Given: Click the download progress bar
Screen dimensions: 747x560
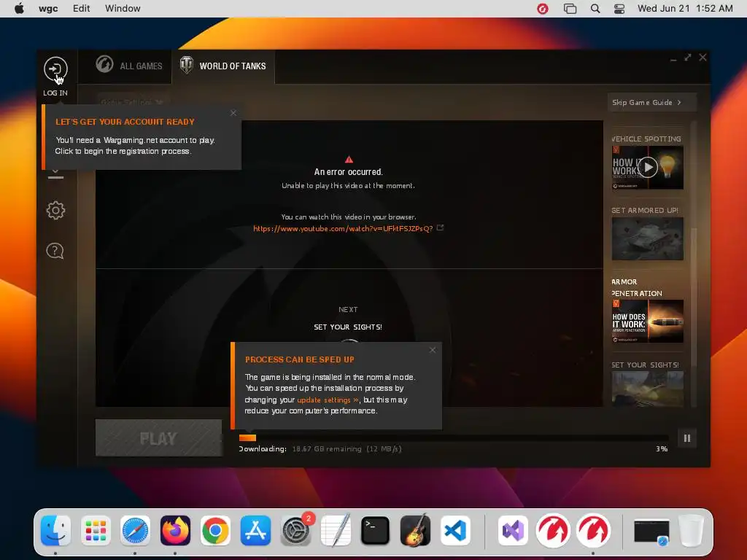Looking at the screenshot, I should (x=454, y=437).
